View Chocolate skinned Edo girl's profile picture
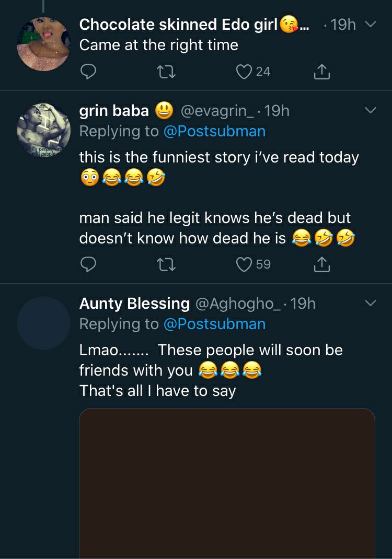Image resolution: width=392 pixels, height=559 pixels. point(43,43)
